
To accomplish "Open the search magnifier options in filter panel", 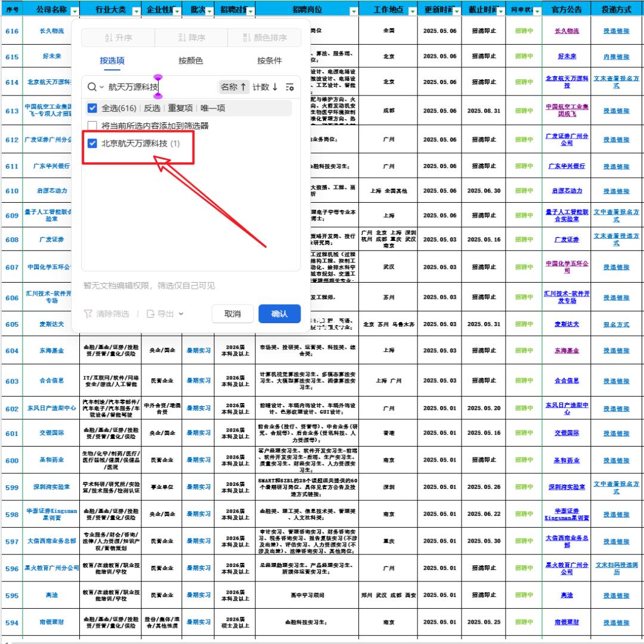I will [95, 86].
